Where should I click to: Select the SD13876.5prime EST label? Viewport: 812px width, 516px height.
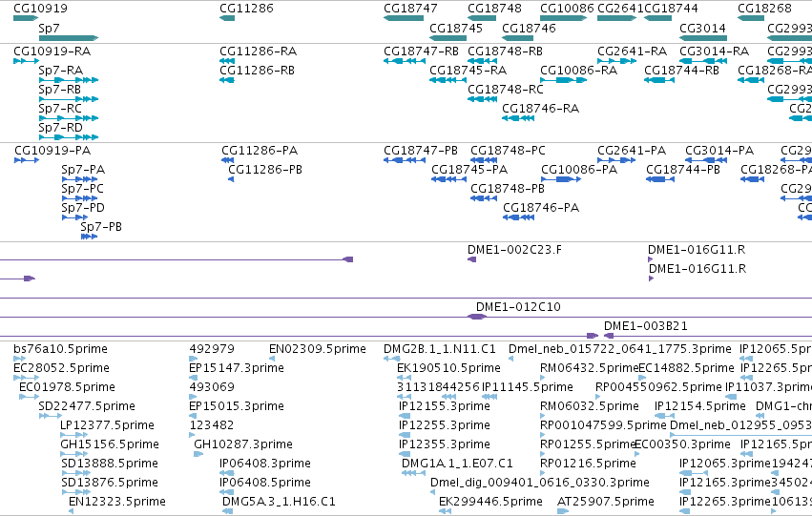(110, 483)
